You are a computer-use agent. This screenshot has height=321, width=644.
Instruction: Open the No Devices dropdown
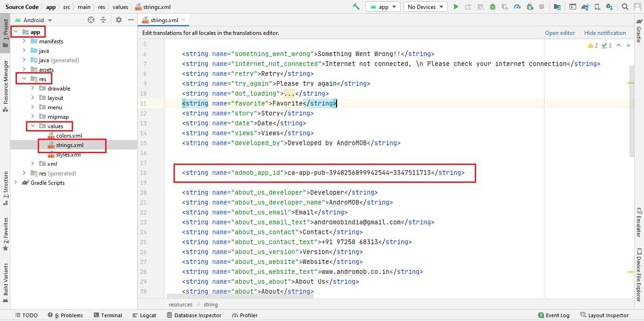(425, 7)
